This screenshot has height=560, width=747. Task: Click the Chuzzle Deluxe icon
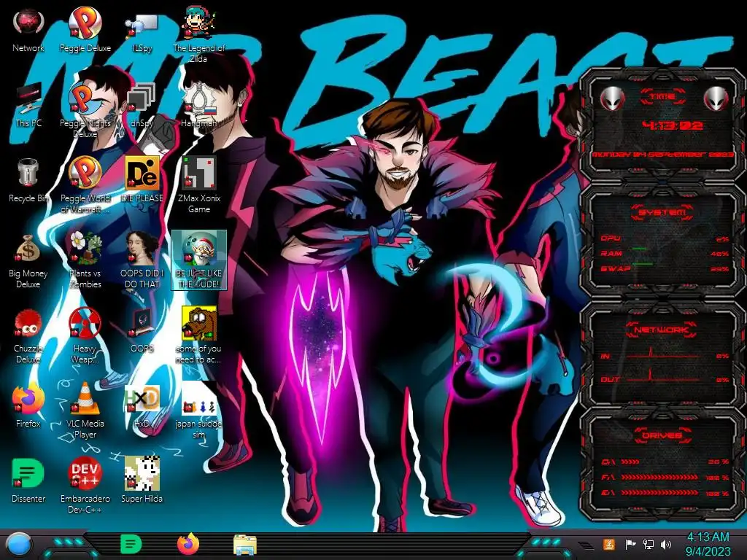28,335
